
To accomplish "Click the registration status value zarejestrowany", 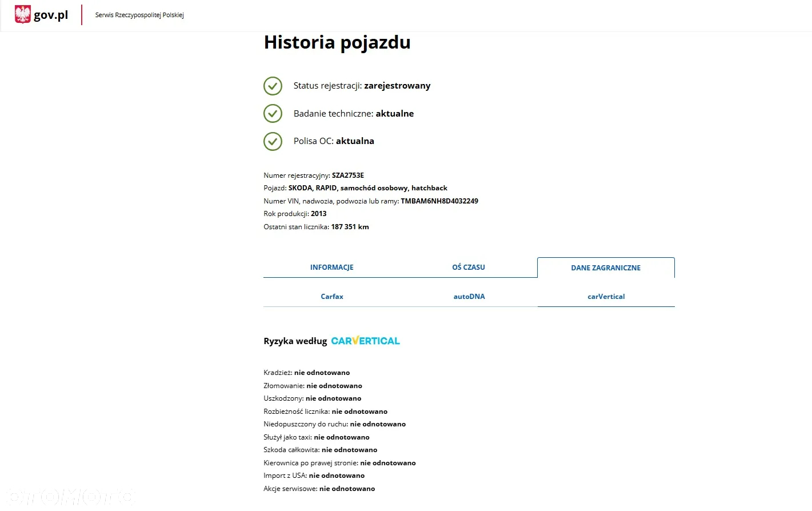I will tap(397, 86).
